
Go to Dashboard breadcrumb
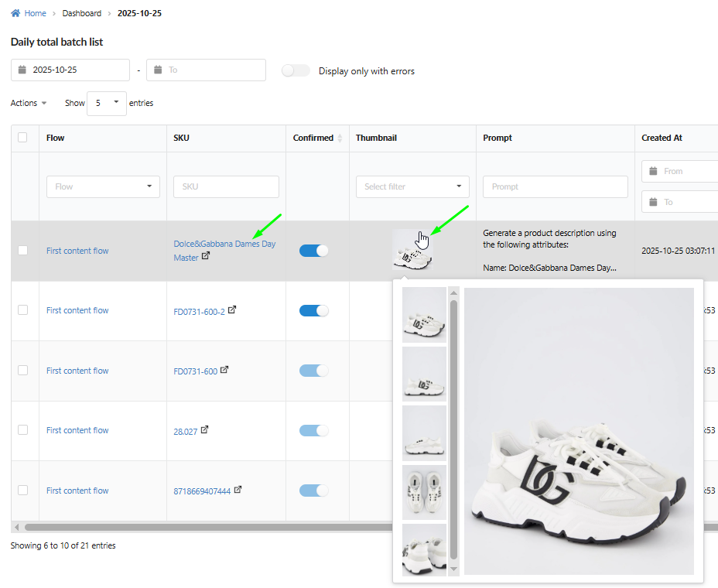point(81,13)
